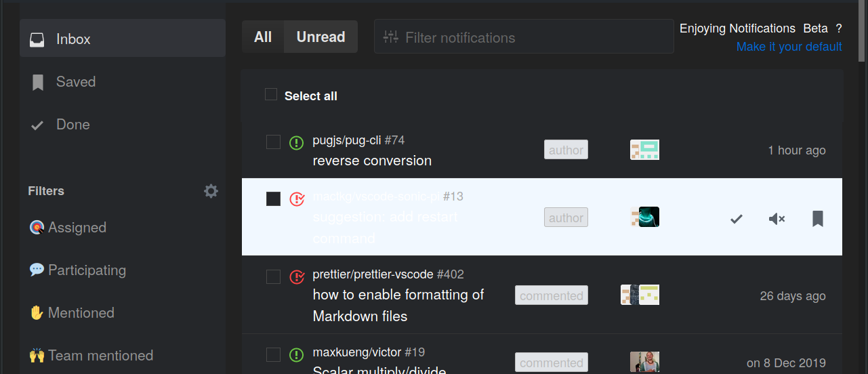Mute the vscode-sonic-pi #13 notification
868x374 pixels.
pos(777,218)
